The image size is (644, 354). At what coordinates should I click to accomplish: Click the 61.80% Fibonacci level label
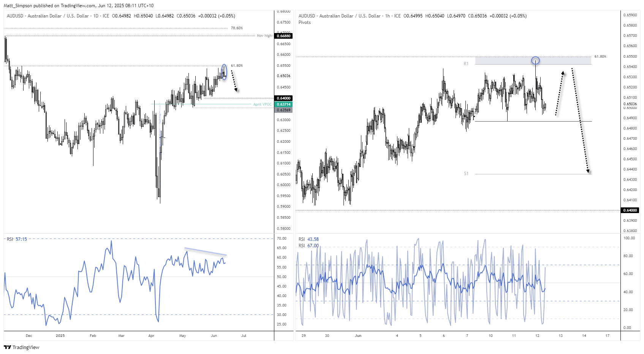coord(237,65)
